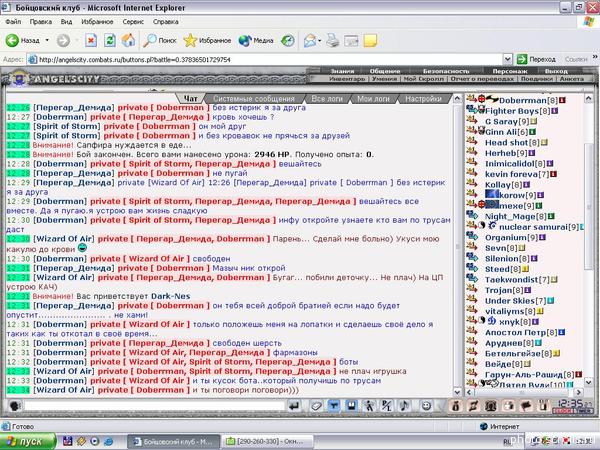Open the Справка menu
Viewport: 600px width, 450px height.
pyautogui.click(x=166, y=22)
